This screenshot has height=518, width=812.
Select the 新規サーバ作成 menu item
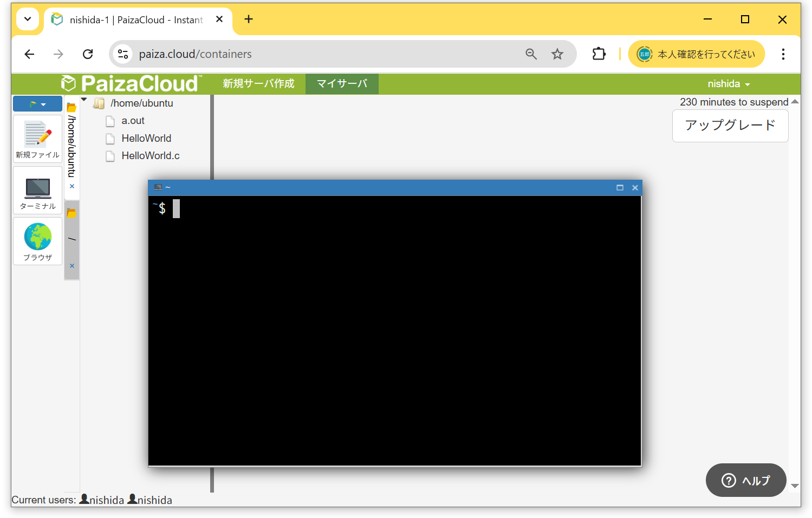tap(258, 84)
